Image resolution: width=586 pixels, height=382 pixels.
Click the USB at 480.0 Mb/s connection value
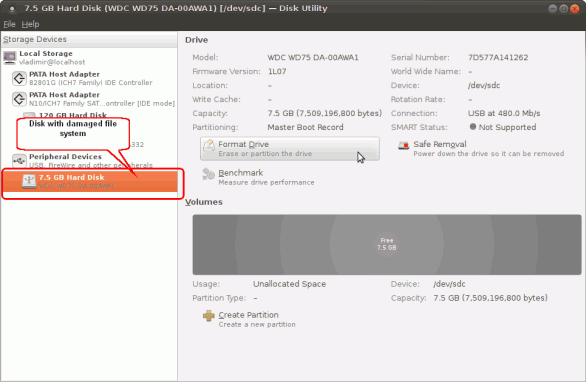[504, 113]
